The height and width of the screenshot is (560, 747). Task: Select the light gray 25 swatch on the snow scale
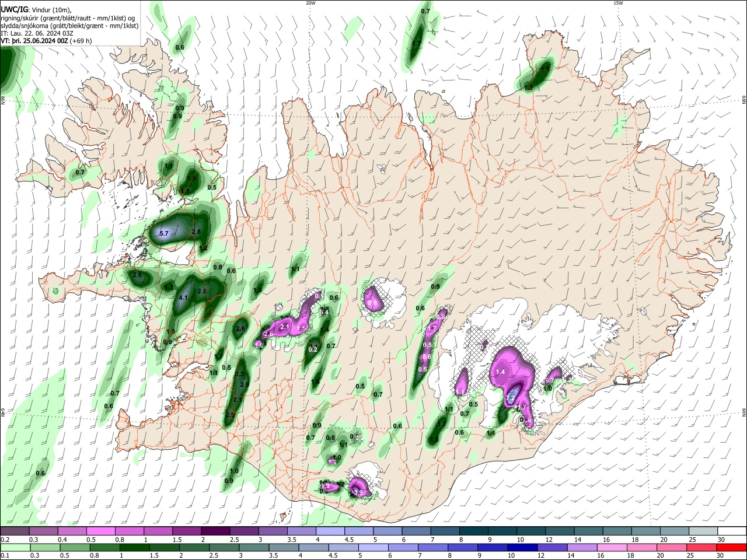703,531
